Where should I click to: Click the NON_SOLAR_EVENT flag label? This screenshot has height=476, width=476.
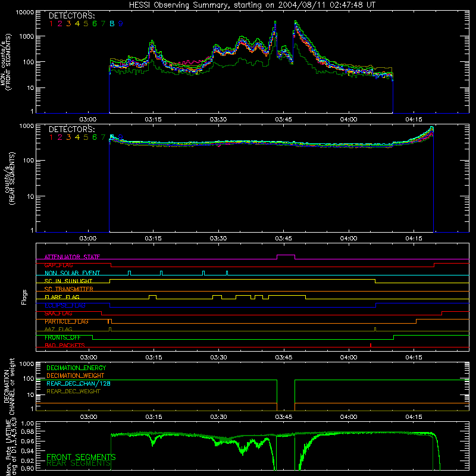tap(72, 273)
